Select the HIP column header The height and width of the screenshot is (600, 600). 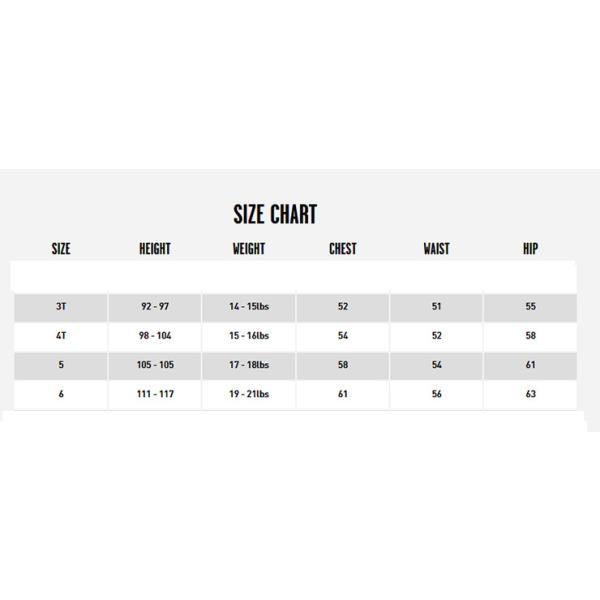pos(530,249)
